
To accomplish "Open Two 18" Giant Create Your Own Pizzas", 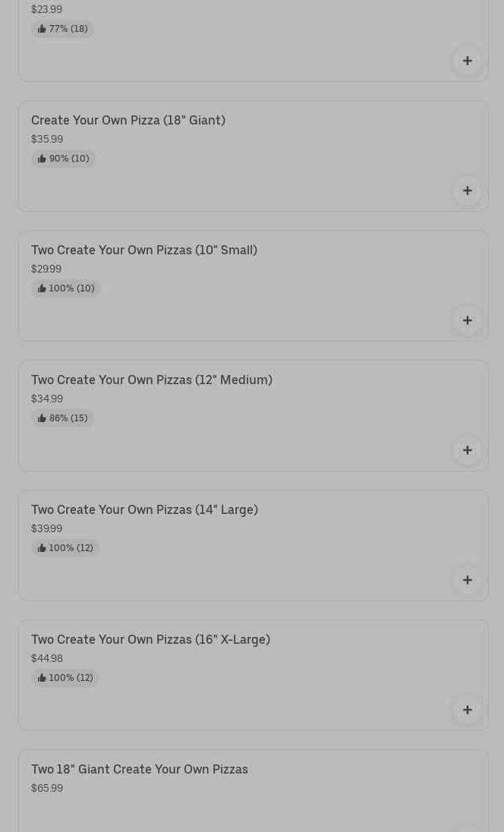I will coord(140,770).
